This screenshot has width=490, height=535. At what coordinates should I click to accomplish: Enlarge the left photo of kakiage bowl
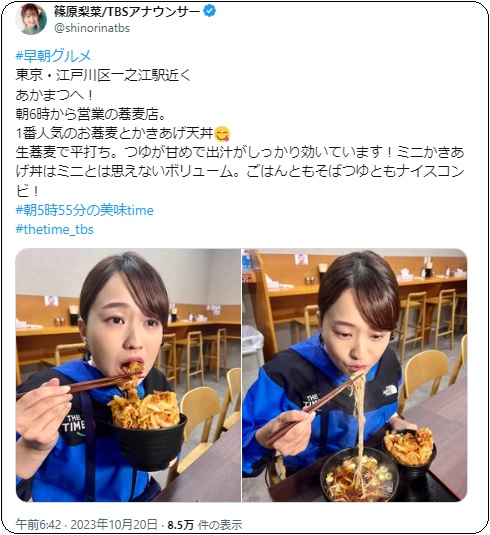[128, 375]
